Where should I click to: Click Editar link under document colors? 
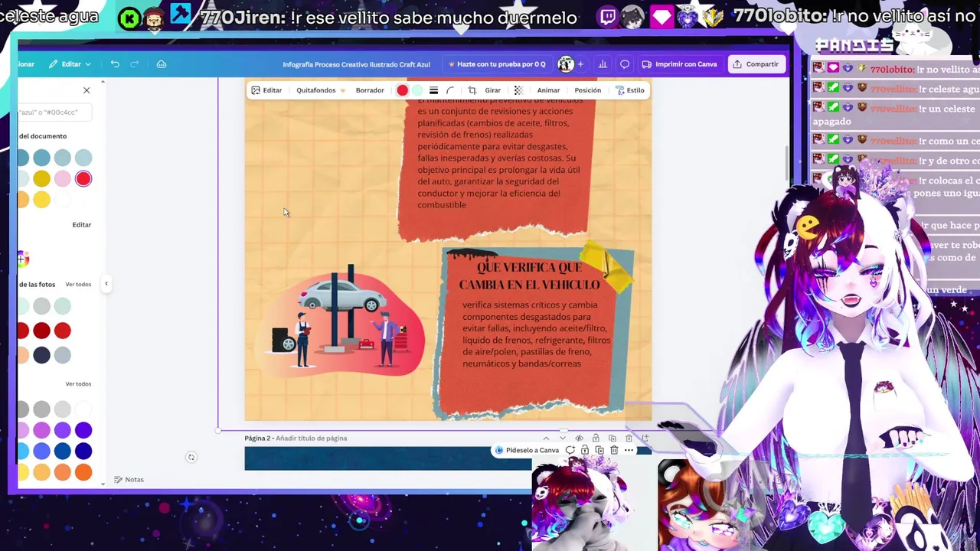click(x=82, y=225)
